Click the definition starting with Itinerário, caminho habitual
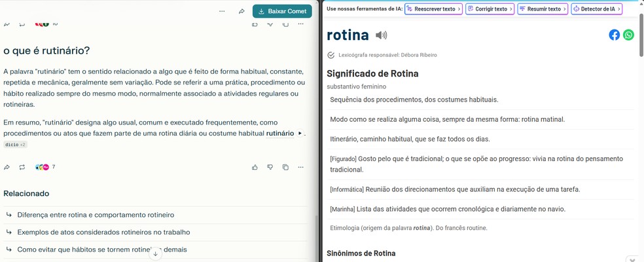This screenshot has width=644, height=262. pyautogui.click(x=410, y=139)
